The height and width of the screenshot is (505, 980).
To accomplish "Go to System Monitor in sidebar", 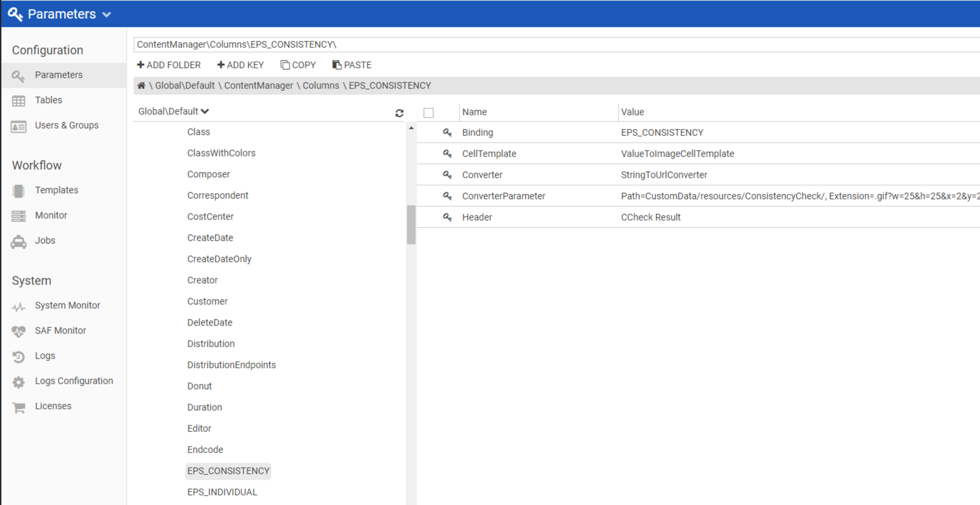I will [67, 305].
